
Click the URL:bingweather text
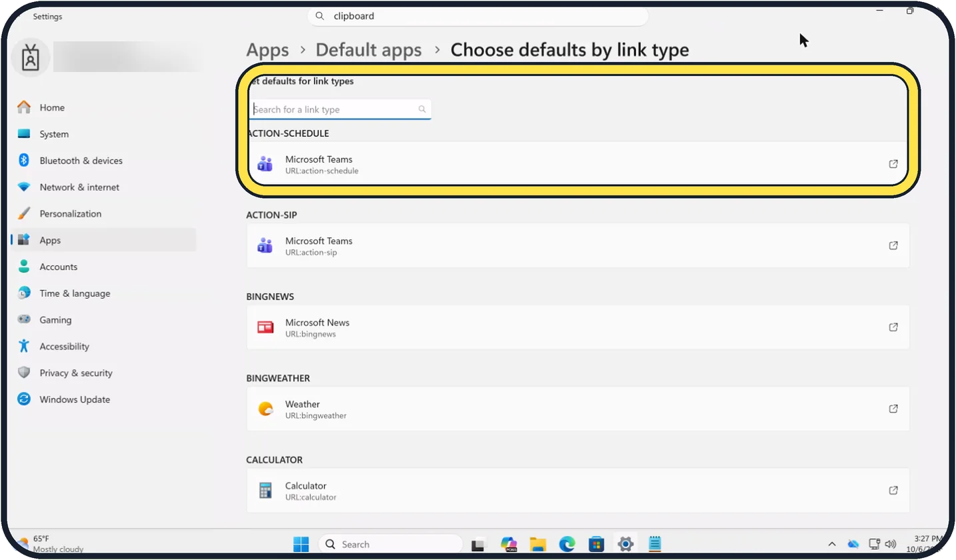point(316,416)
